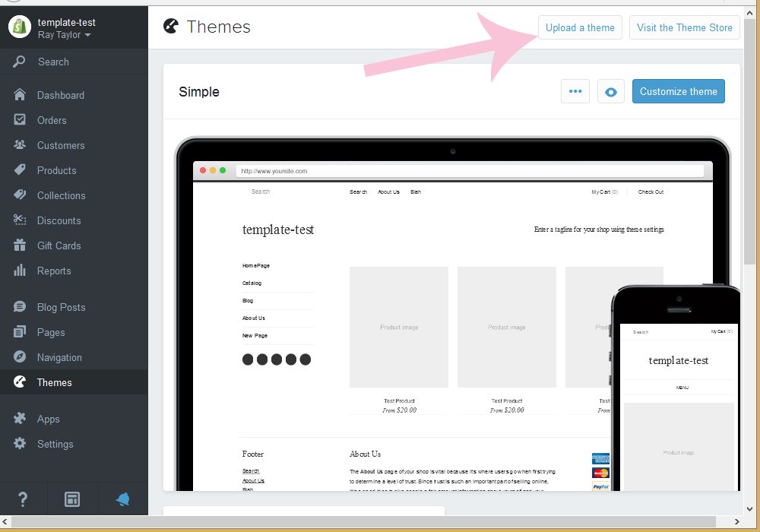Click the Themes brush icon in sidebar
Screen dimensions: 760x532
pyautogui.click(x=20, y=382)
